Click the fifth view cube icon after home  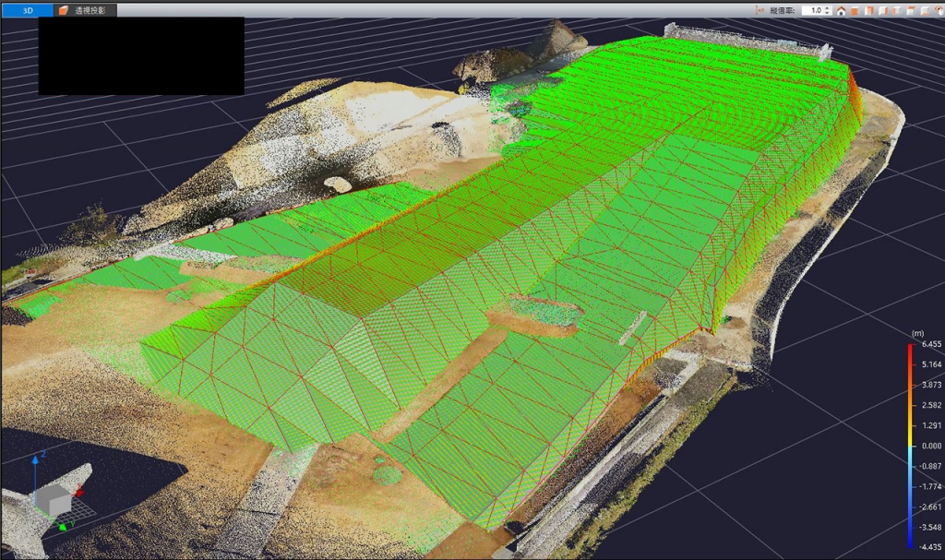click(897, 11)
